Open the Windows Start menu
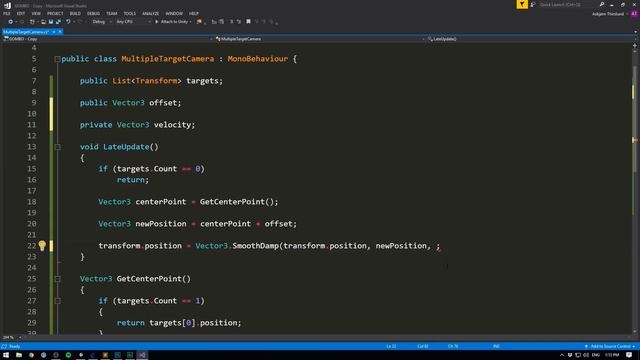 pyautogui.click(x=6, y=355)
